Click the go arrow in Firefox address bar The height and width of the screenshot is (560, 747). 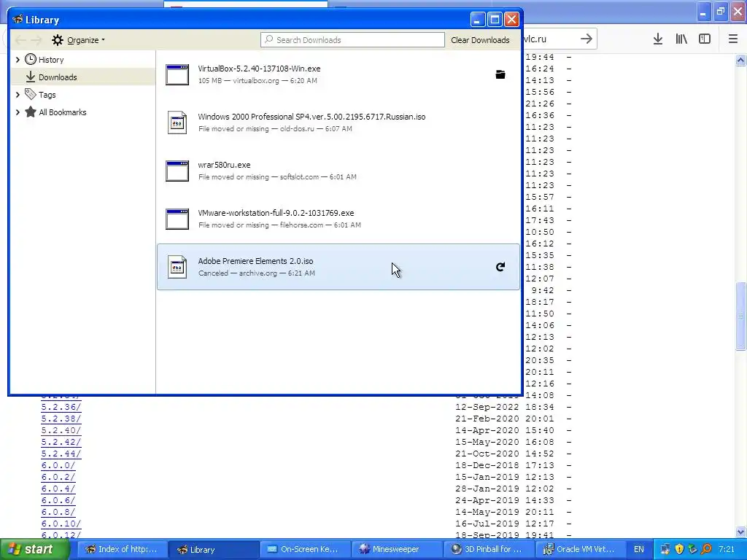tap(587, 39)
